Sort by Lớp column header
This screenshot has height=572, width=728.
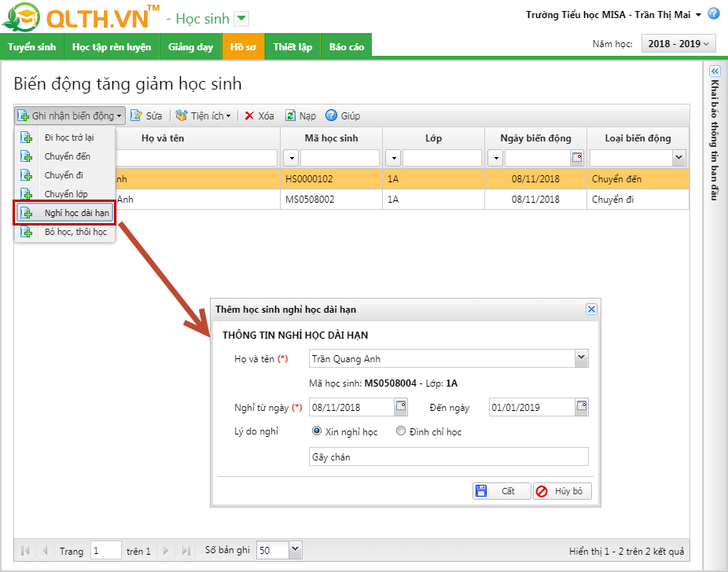tap(433, 138)
